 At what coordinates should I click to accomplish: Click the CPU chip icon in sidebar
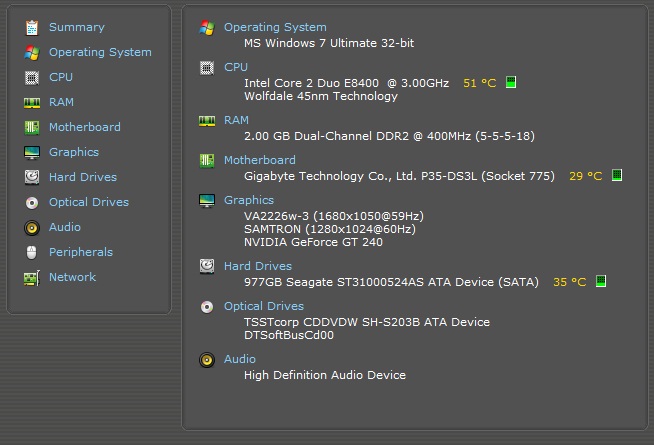coord(32,77)
